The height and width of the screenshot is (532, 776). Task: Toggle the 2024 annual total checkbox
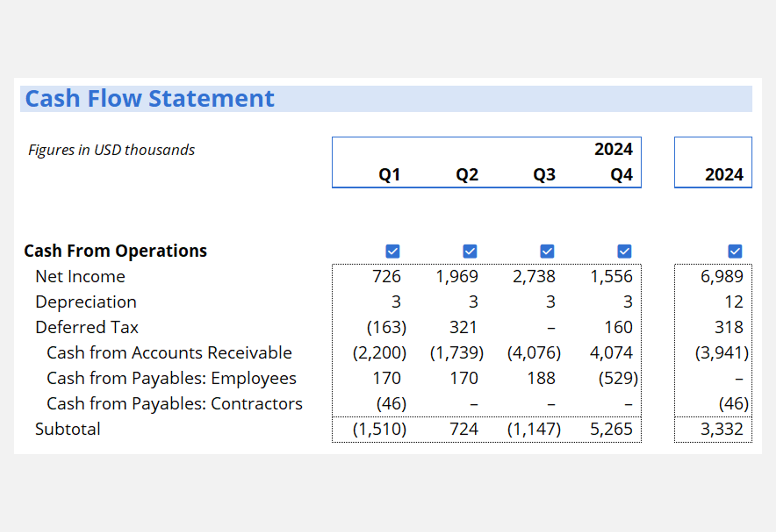pyautogui.click(x=735, y=251)
